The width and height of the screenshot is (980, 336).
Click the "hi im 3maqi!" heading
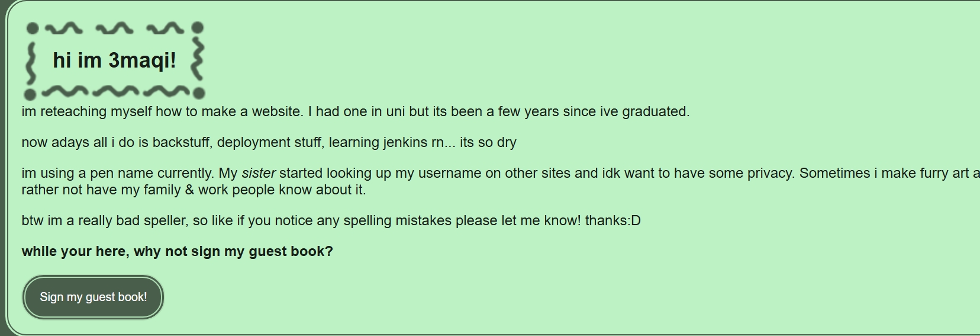pos(114,60)
